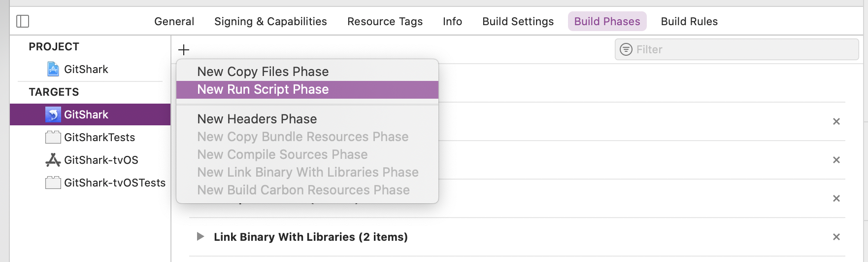Choose New Copy Files Phase
The height and width of the screenshot is (262, 868).
pyautogui.click(x=263, y=72)
